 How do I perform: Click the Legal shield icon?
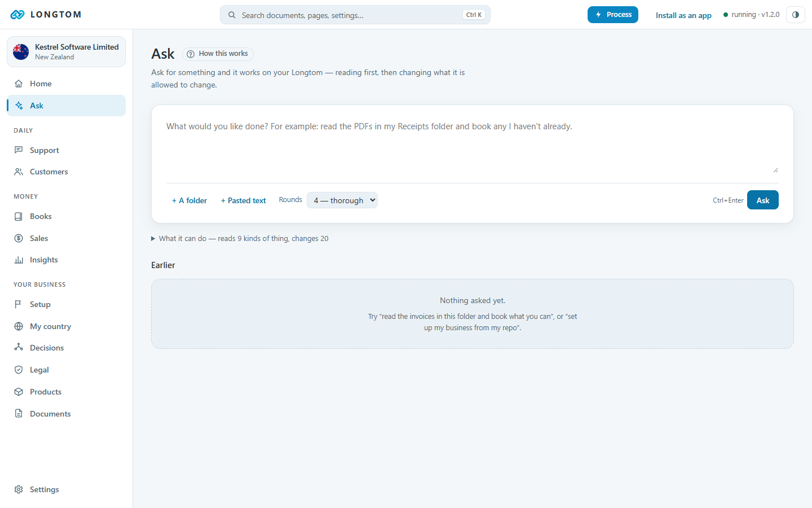[19, 370]
